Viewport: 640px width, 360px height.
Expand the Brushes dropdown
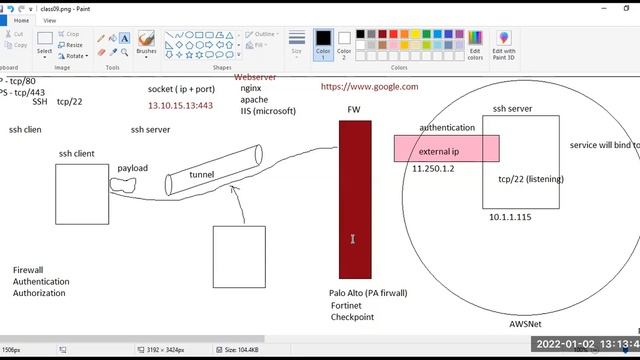(146, 57)
